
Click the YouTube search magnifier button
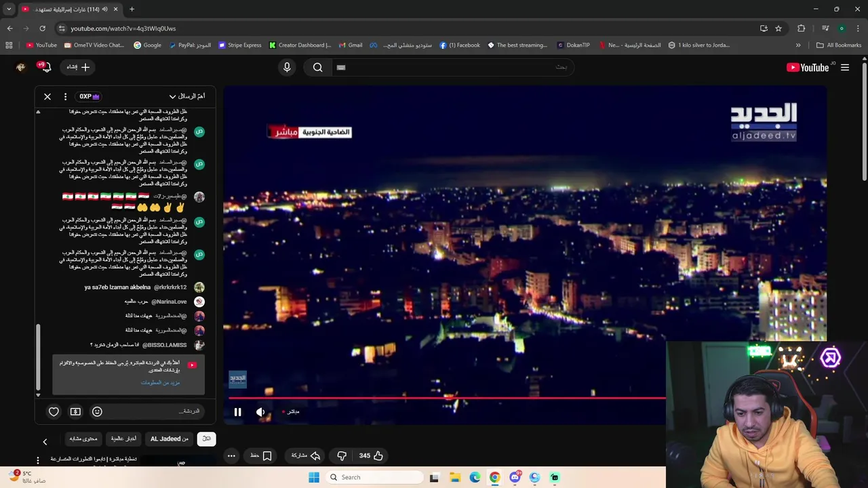317,67
